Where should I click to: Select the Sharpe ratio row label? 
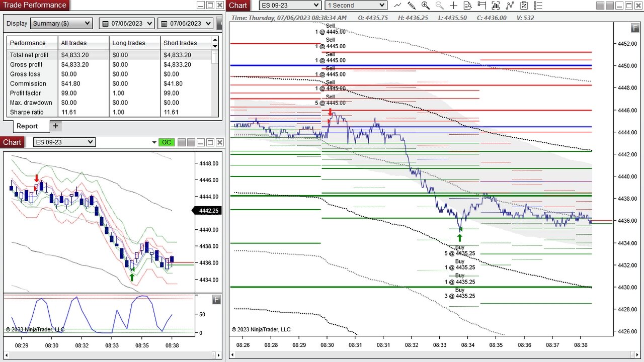point(27,113)
